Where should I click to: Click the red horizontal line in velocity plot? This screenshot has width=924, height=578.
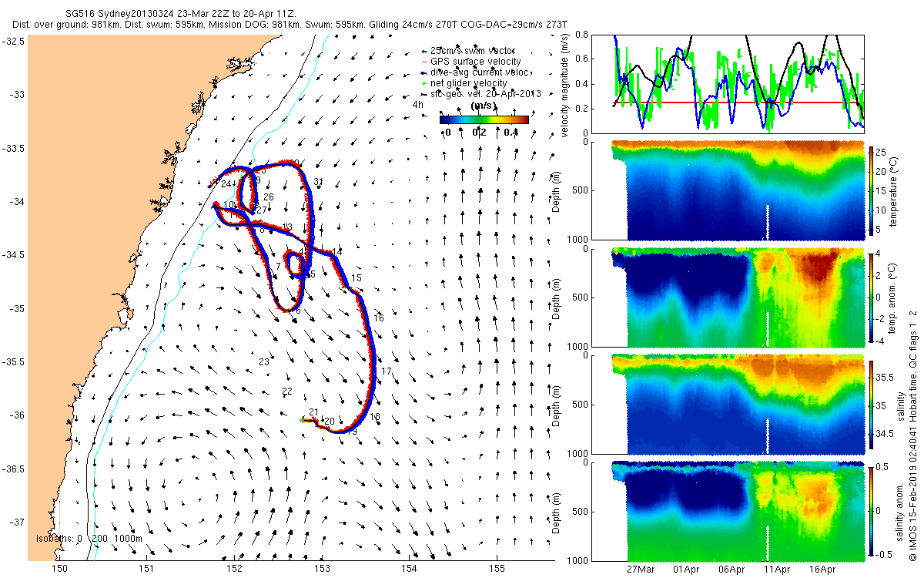[x=738, y=102]
